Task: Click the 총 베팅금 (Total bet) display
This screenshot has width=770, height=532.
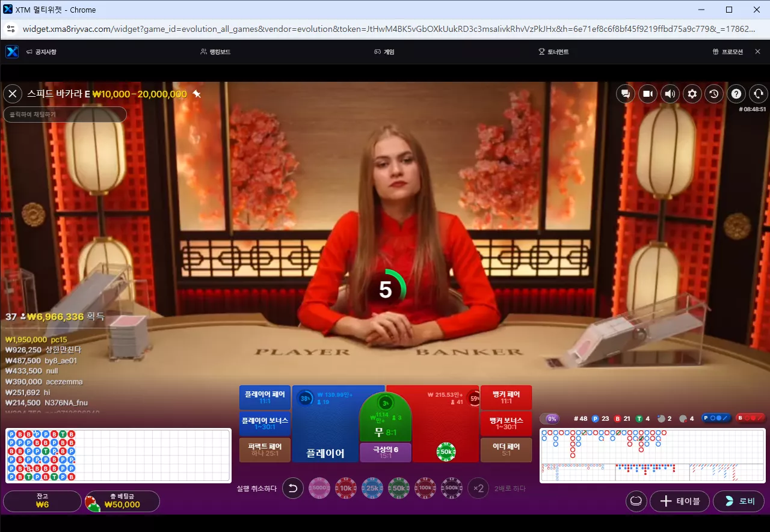Action: [x=122, y=501]
